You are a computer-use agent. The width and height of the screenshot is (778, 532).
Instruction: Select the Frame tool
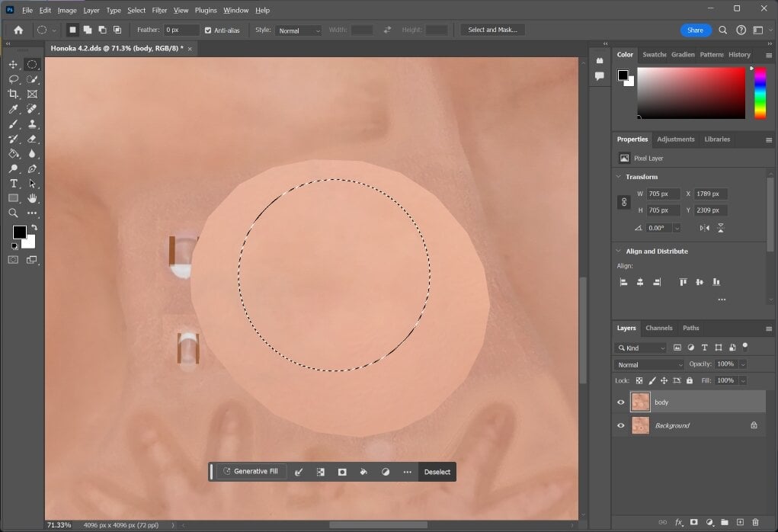point(32,94)
